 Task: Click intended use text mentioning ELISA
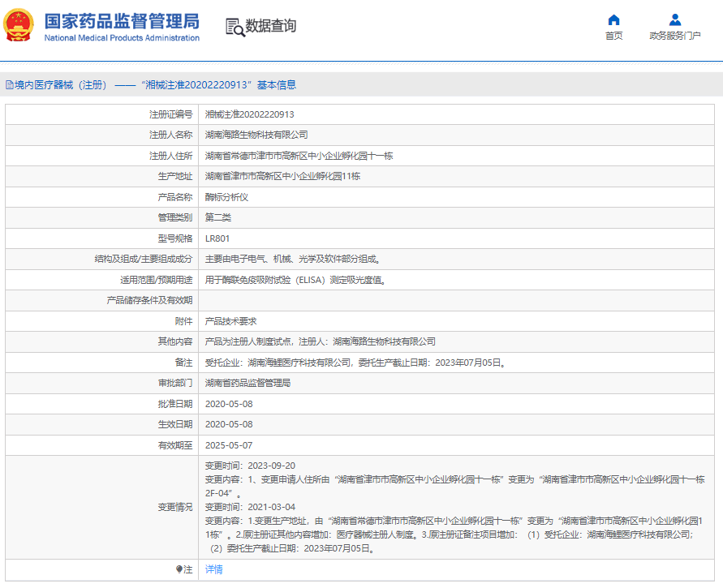pos(295,280)
